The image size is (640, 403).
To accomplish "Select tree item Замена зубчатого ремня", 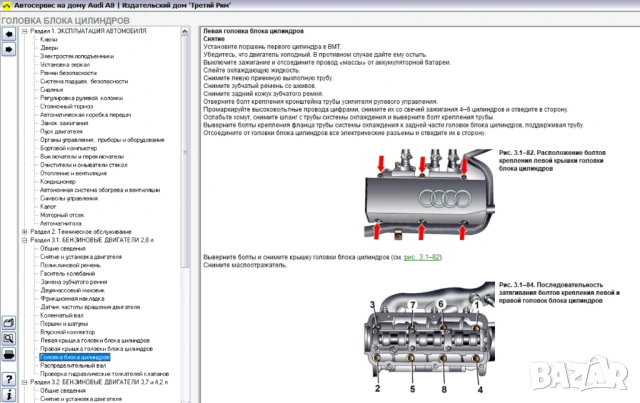I will click(x=73, y=282).
